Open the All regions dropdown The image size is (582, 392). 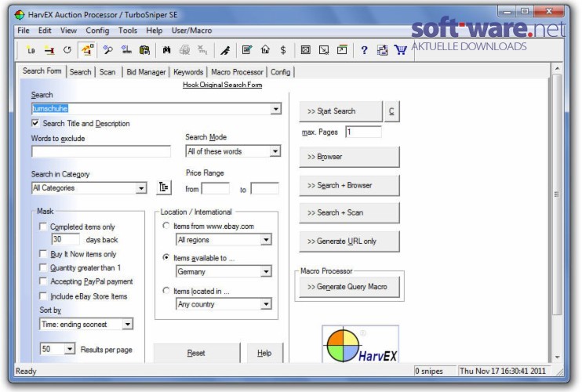click(x=266, y=240)
